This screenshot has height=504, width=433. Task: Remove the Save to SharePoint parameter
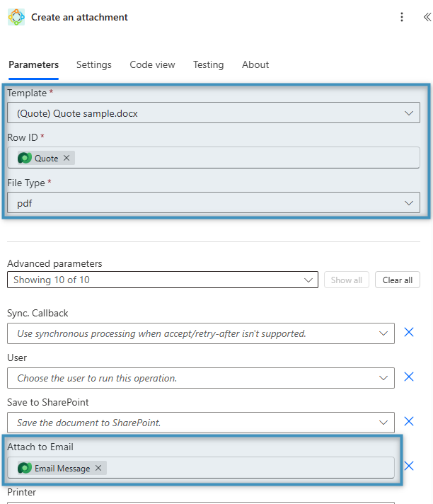(x=408, y=422)
